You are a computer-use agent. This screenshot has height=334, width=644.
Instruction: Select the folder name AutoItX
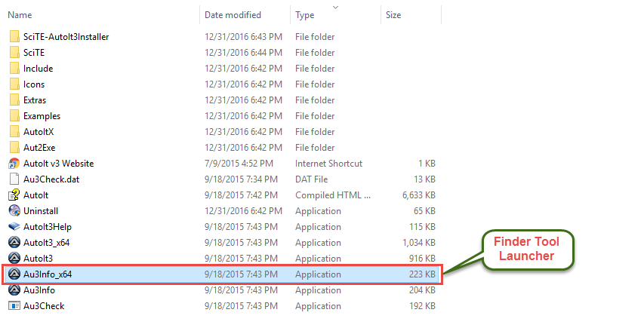39,132
